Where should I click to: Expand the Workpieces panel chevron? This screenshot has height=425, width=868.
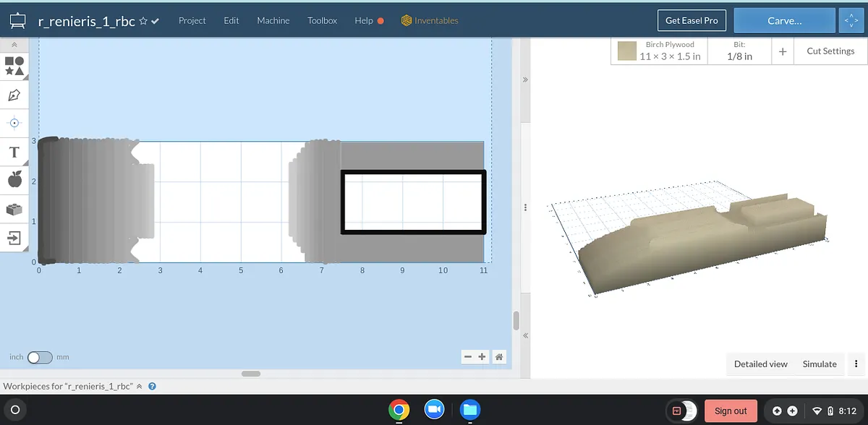[x=140, y=387]
